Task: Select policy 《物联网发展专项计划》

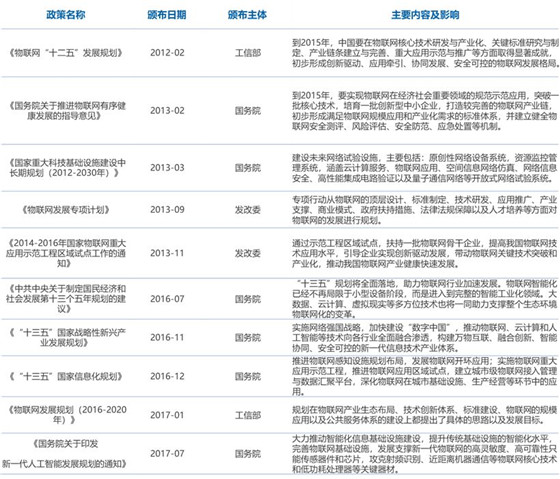Action: click(66, 210)
